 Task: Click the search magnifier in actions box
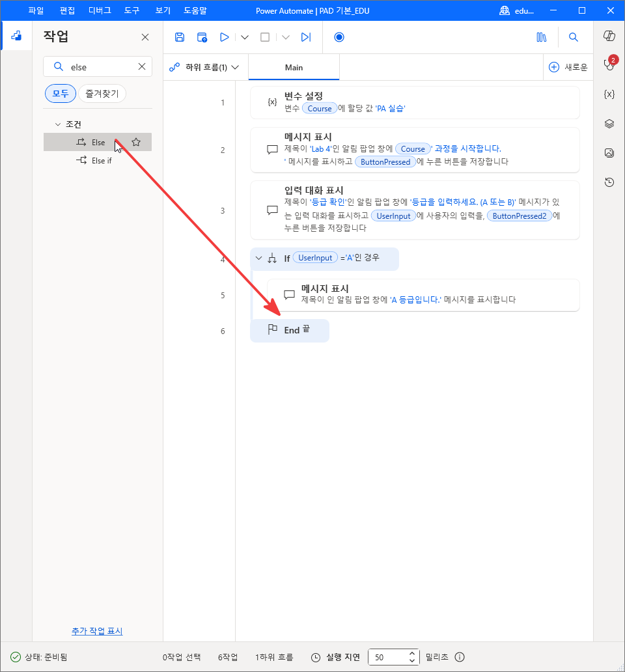pyautogui.click(x=58, y=66)
